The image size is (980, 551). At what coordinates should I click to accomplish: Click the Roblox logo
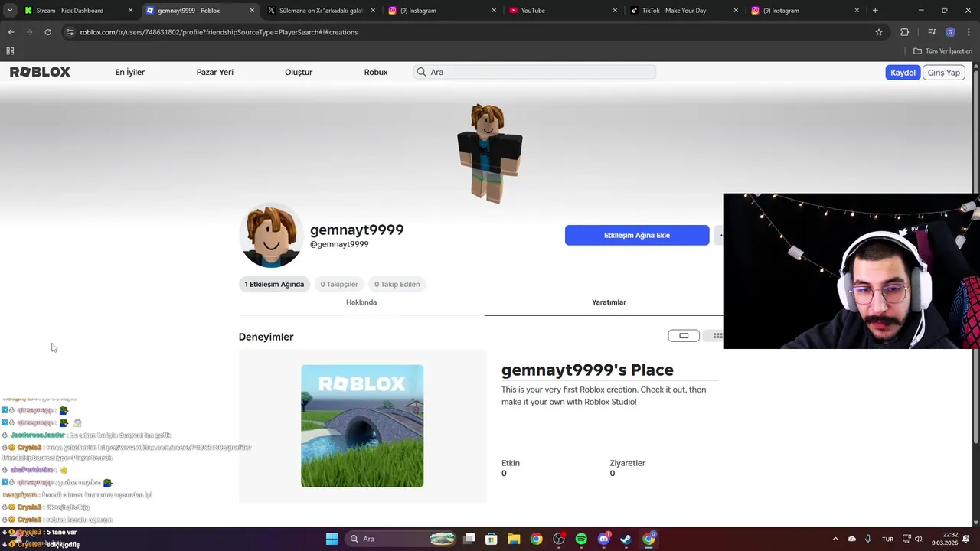coord(40,72)
